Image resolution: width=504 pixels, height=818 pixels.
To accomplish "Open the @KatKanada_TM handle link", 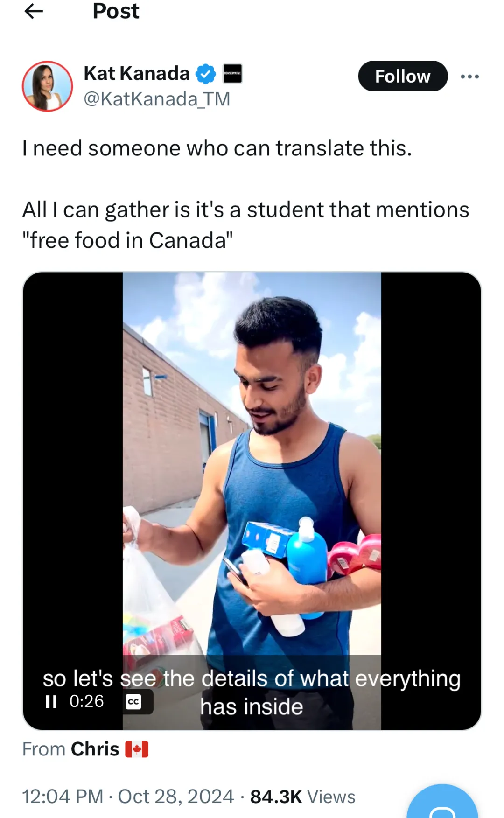I will [x=157, y=99].
